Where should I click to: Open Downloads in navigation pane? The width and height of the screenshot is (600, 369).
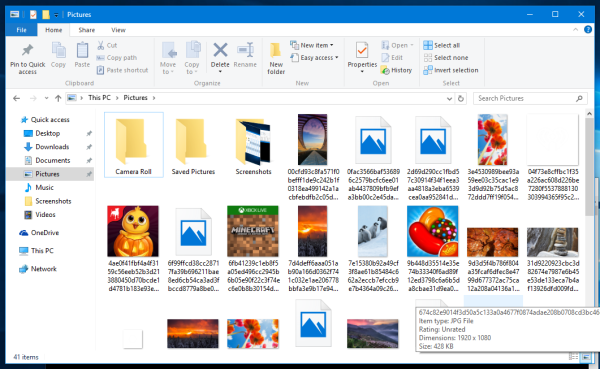coord(52,147)
